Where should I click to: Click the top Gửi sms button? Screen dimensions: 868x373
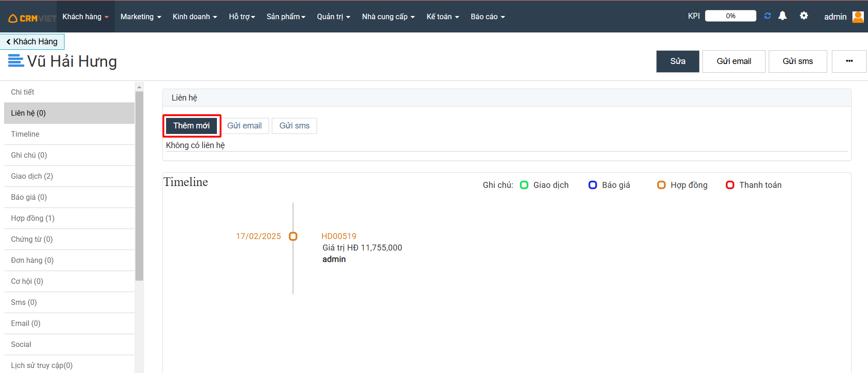[798, 61]
